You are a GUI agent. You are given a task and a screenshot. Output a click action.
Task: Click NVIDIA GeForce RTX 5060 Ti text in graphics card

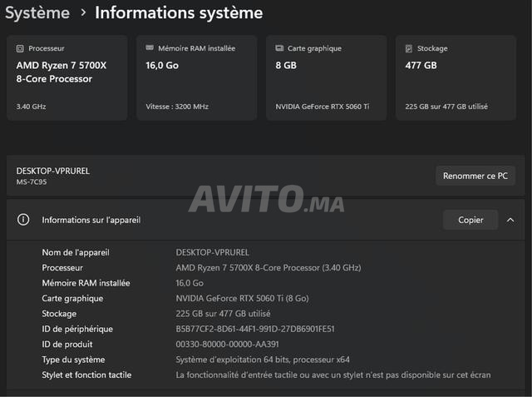pyautogui.click(x=323, y=107)
